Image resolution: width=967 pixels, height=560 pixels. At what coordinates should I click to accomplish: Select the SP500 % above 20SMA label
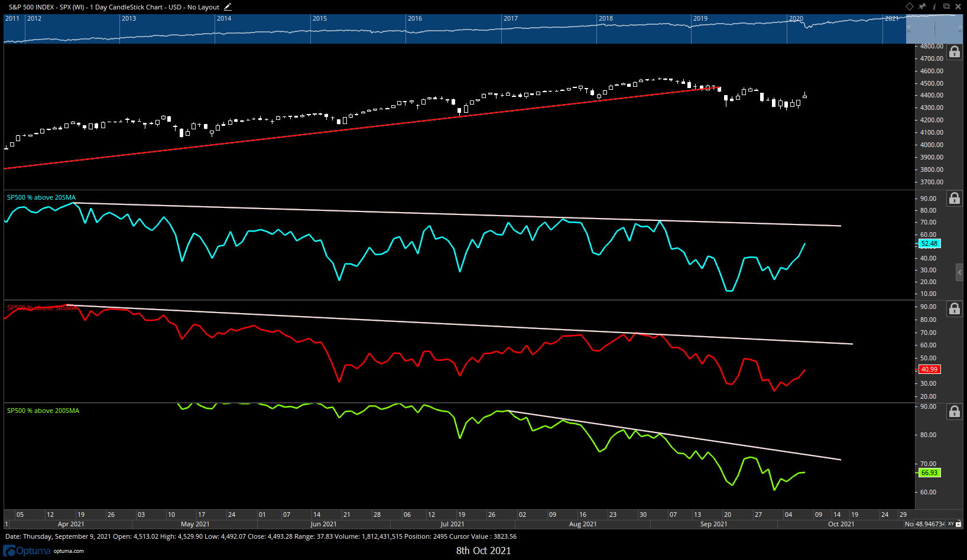click(41, 197)
